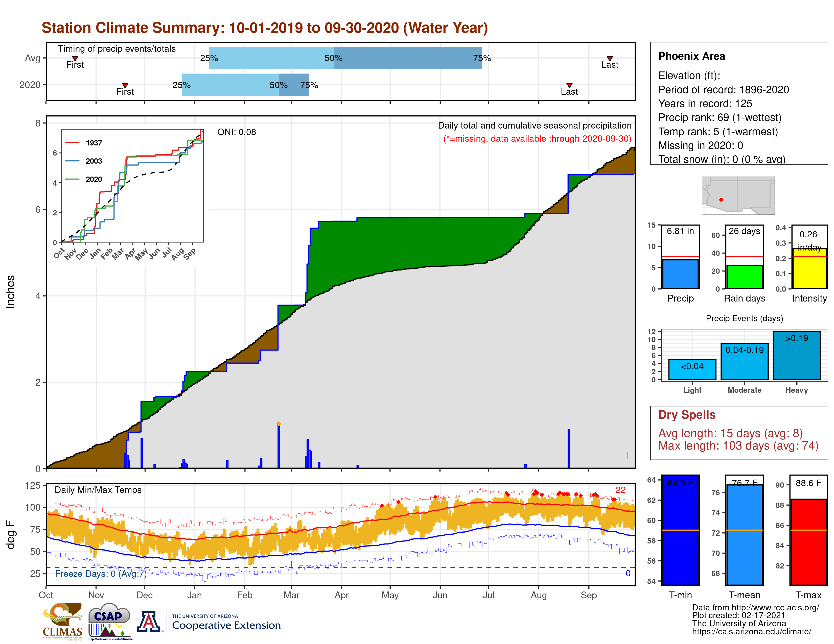The width and height of the screenshot is (834, 644).
Task: Click 'Timing of precip events/totals' label
Action: point(117,49)
